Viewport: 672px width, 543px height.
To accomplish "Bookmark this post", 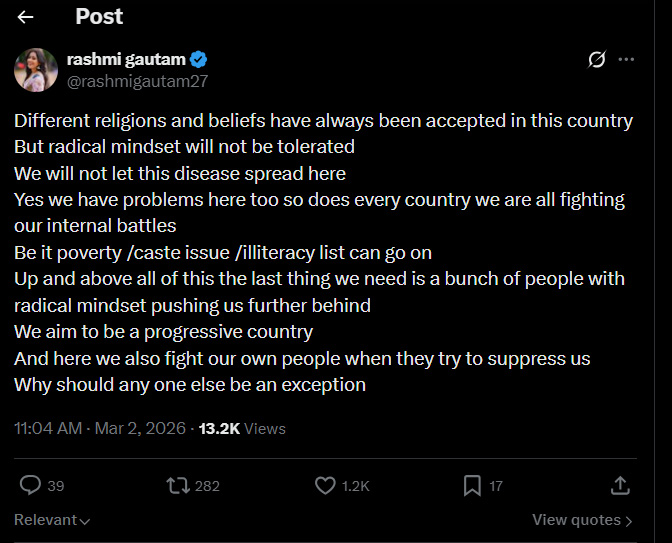I will point(472,486).
